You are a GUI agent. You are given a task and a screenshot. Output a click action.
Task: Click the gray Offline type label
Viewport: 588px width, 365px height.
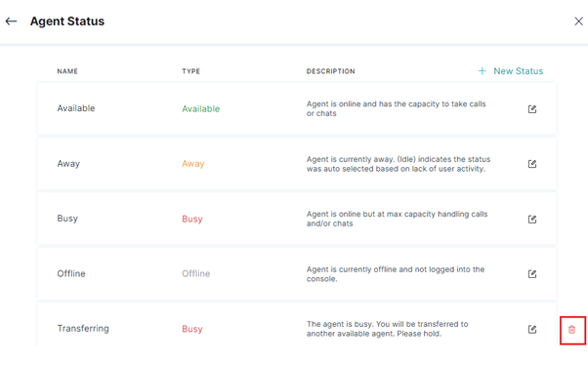tap(196, 273)
